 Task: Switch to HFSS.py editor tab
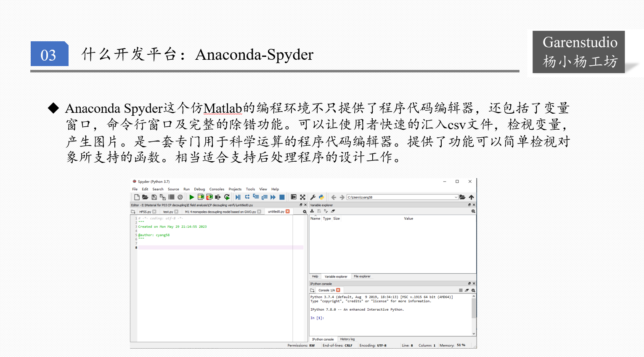[x=145, y=212]
